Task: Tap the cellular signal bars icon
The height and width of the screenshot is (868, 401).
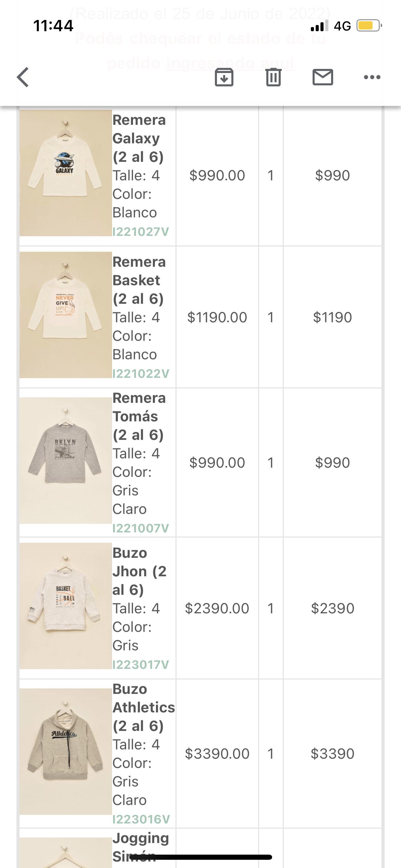Action: (x=319, y=26)
